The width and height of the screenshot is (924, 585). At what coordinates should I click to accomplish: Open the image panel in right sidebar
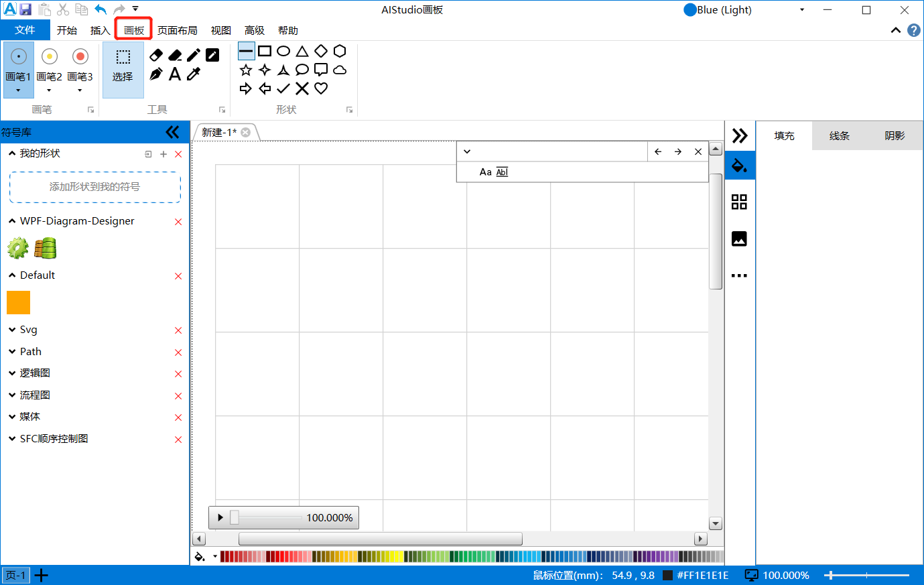[739, 239]
